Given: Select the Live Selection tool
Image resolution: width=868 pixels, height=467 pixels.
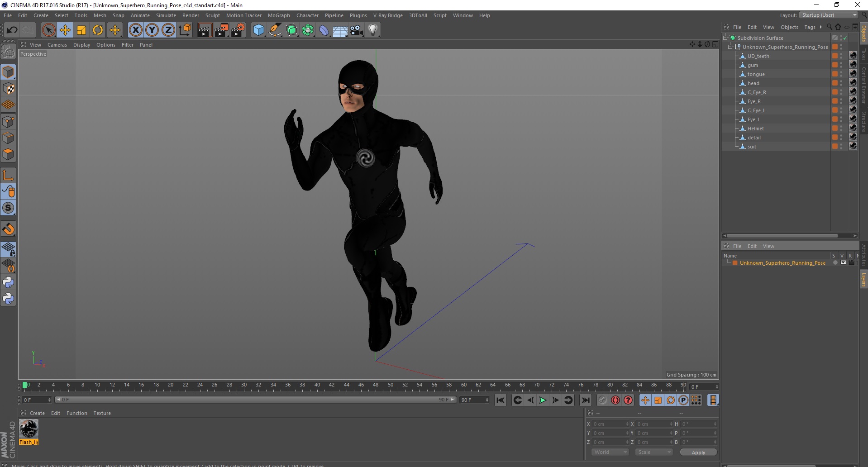Looking at the screenshot, I should (48, 30).
